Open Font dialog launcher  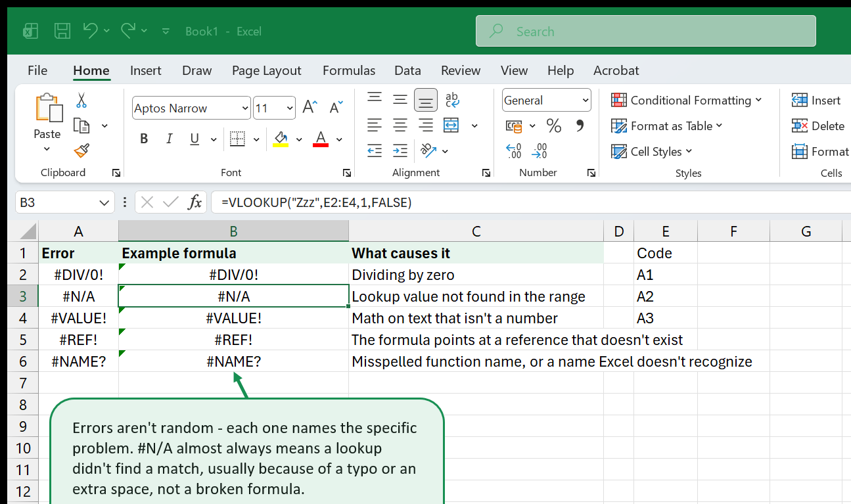346,173
